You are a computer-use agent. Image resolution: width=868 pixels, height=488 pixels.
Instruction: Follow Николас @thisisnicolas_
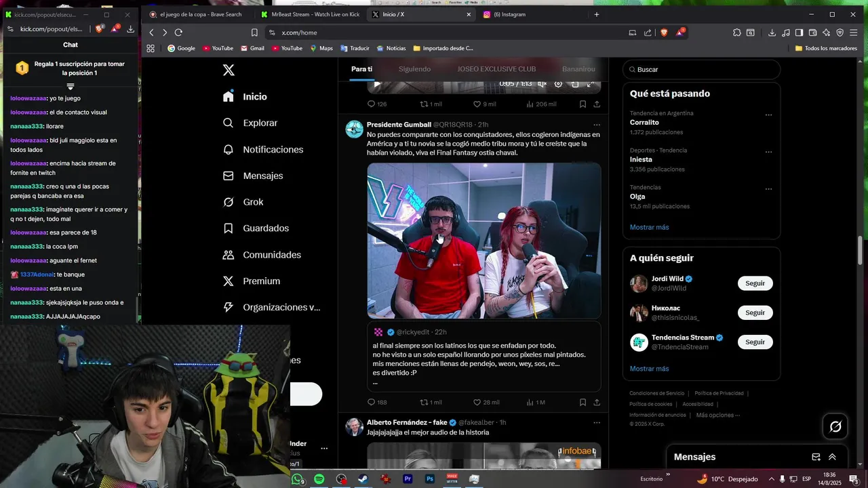coord(755,312)
